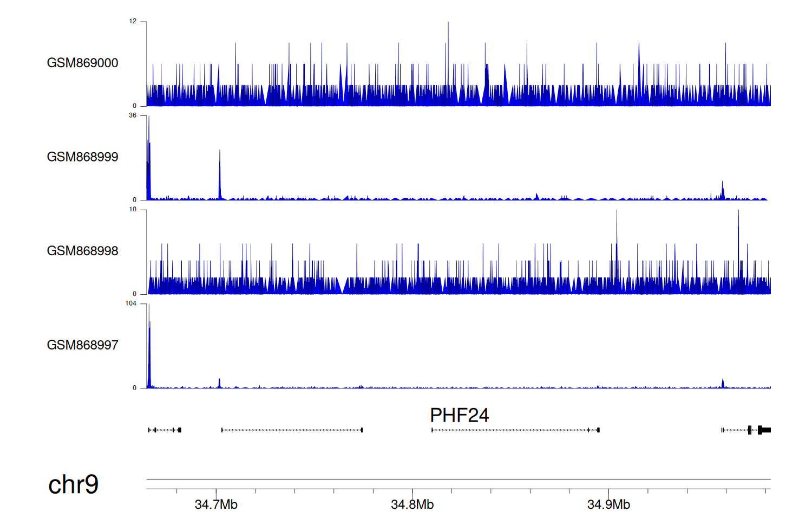Click the PHF24 gene model line

514,430
